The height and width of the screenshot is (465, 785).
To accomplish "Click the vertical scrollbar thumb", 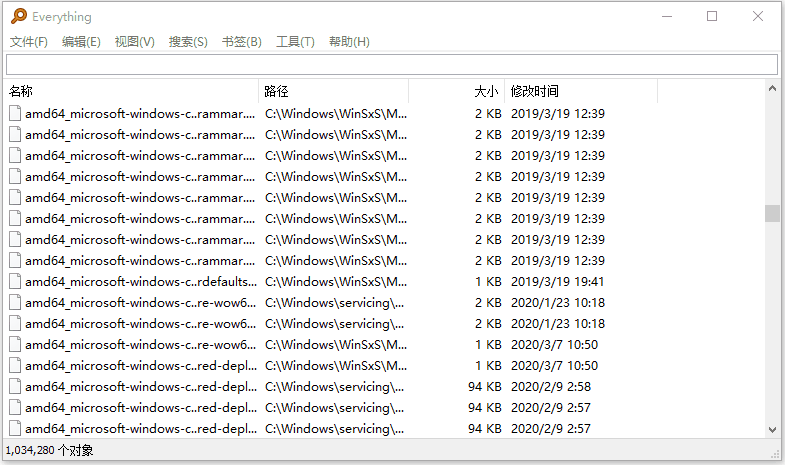I will point(772,213).
